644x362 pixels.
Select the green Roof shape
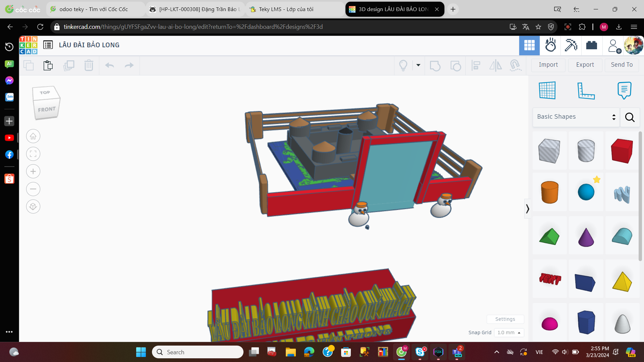click(x=549, y=236)
